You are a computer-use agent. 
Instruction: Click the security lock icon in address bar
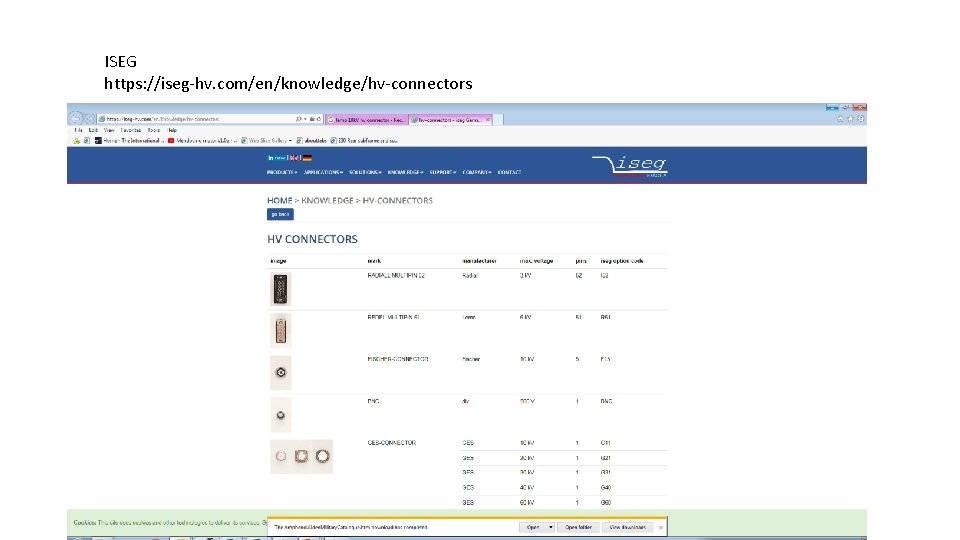coord(312,119)
